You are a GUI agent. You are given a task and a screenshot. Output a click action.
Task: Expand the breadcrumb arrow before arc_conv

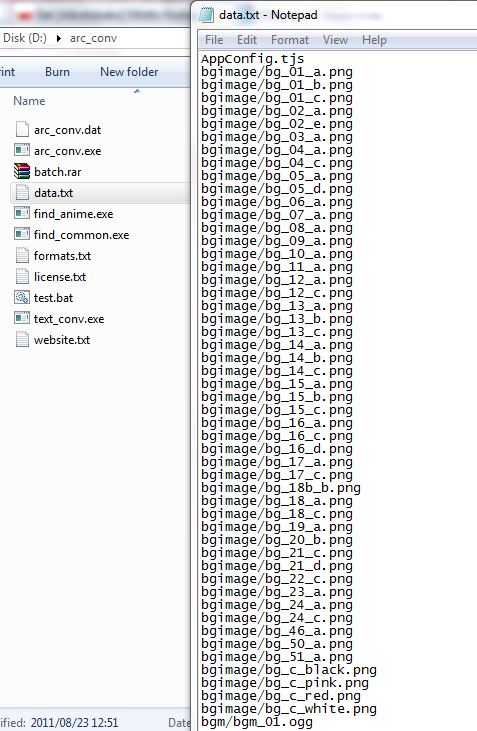[x=59, y=38]
